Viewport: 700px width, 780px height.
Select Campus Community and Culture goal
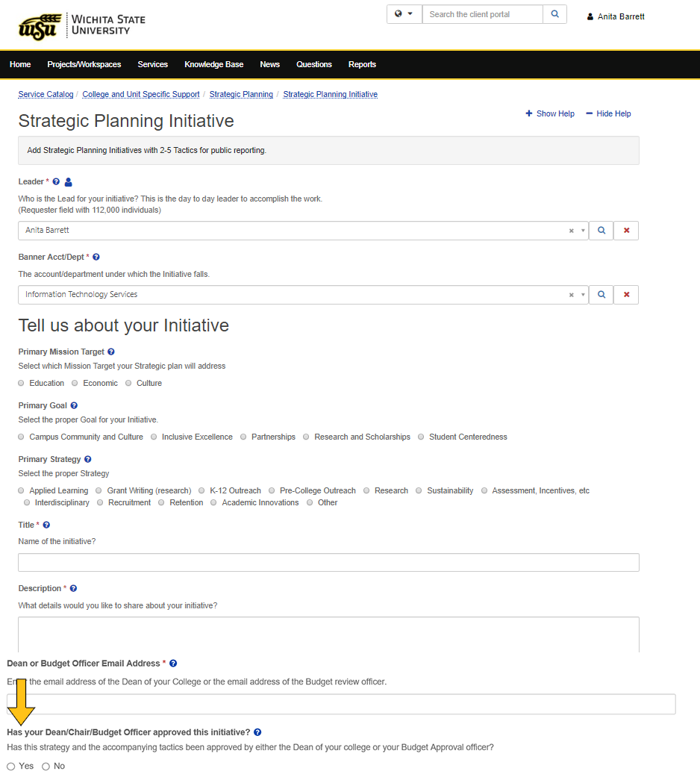tap(21, 437)
